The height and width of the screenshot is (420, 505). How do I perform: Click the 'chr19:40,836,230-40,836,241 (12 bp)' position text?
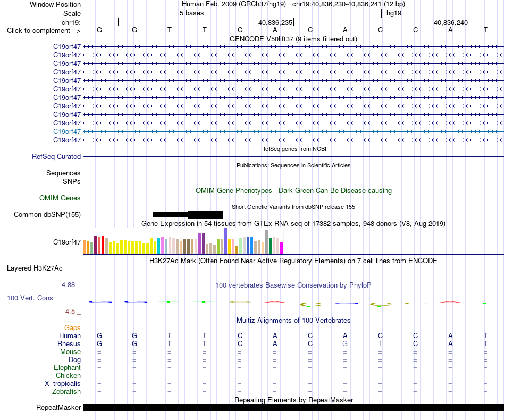pos(349,4)
